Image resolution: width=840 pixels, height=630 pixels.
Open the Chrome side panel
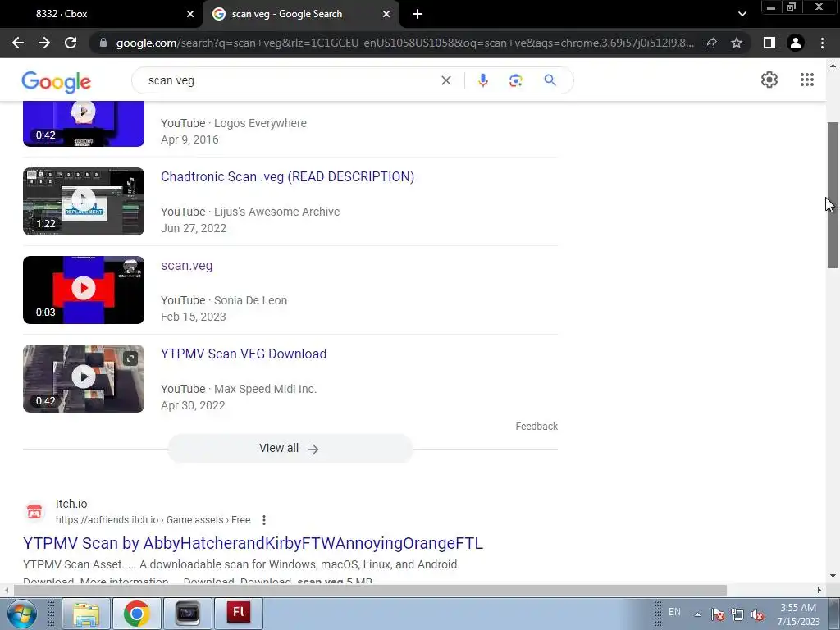(x=769, y=43)
